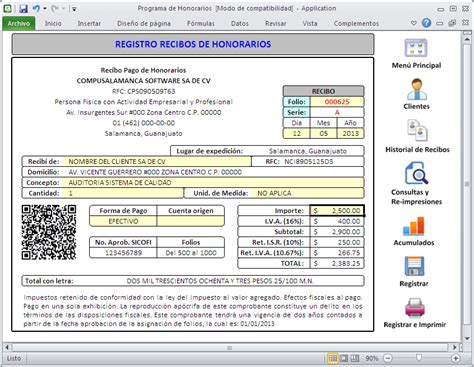Click the Undo arrow icon

pyautogui.click(x=36, y=9)
